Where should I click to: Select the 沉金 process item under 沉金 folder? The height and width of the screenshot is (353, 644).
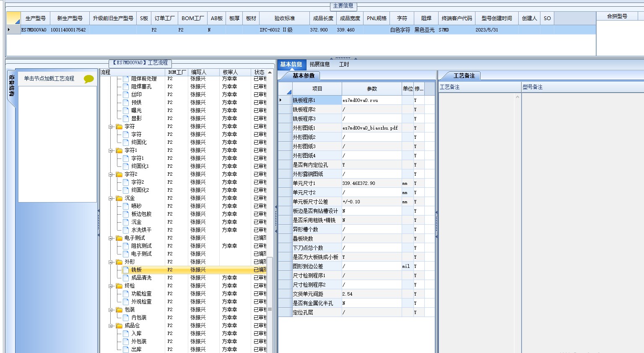136,222
